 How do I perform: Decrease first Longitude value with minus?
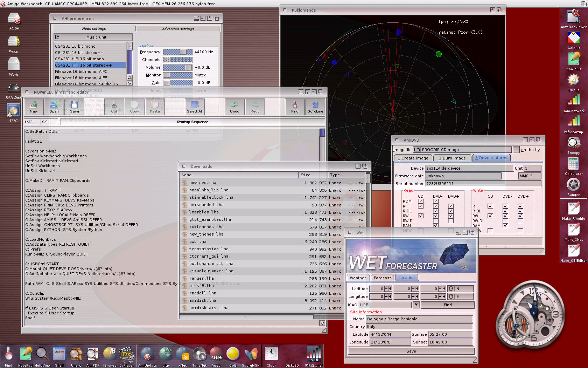coord(386,297)
